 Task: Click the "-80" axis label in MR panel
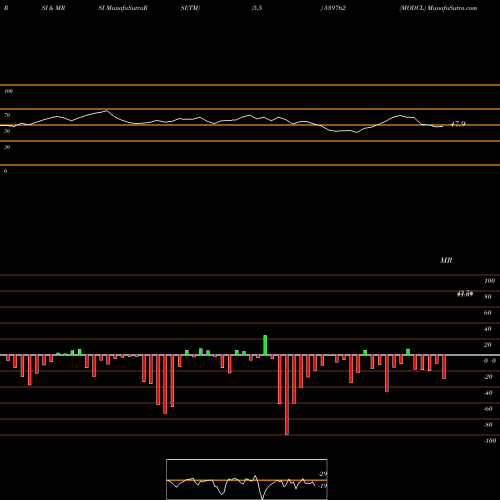click(x=488, y=425)
